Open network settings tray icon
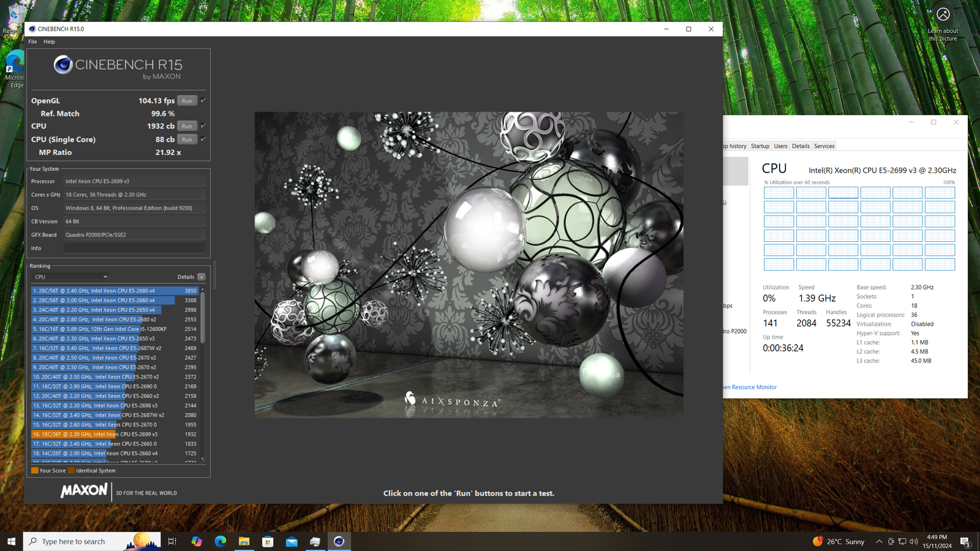The image size is (980, 551). [x=902, y=541]
